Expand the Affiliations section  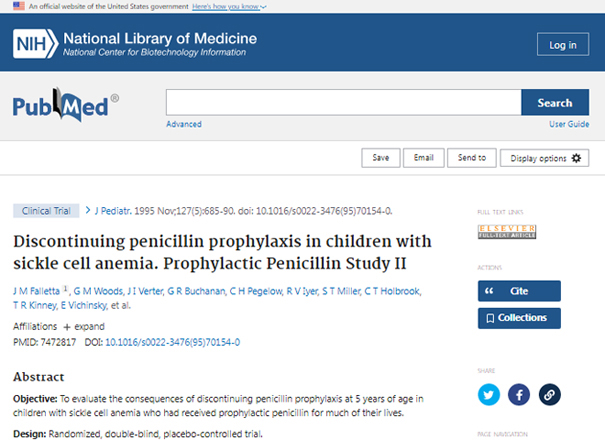click(x=84, y=327)
